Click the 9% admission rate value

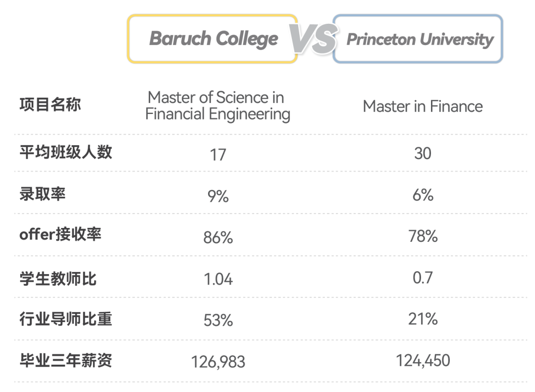click(218, 196)
